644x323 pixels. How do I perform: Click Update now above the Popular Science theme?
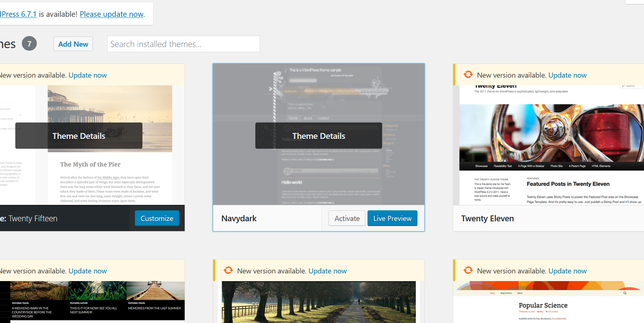tap(568, 271)
